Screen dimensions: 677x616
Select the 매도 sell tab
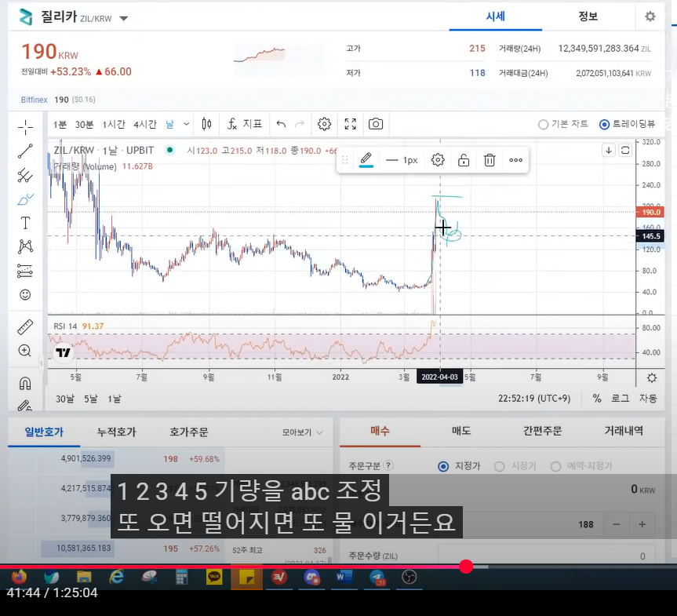[461, 431]
